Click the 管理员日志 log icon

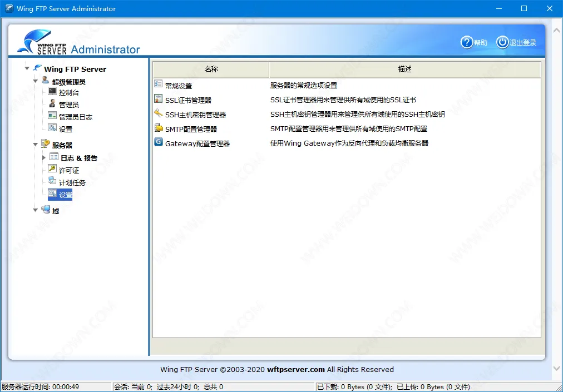click(52, 116)
